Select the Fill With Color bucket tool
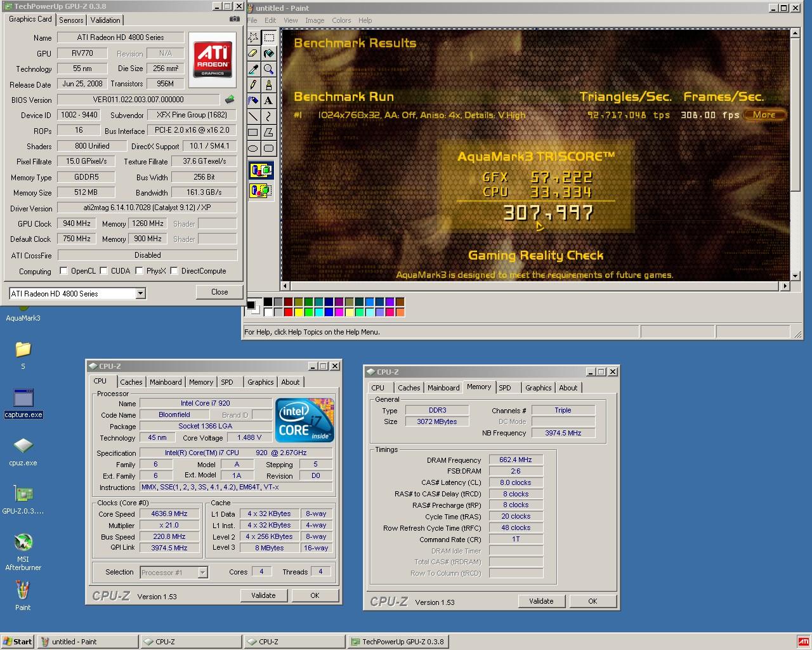 click(269, 53)
